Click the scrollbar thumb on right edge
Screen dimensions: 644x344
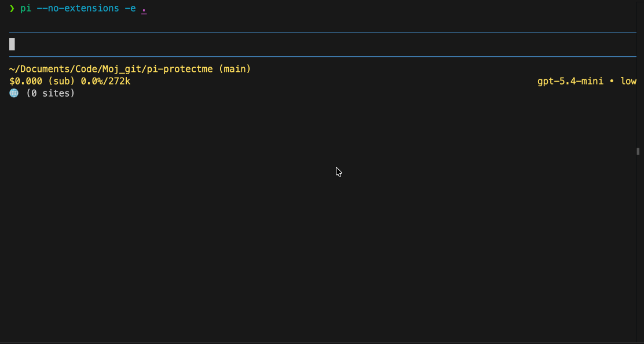pos(638,152)
